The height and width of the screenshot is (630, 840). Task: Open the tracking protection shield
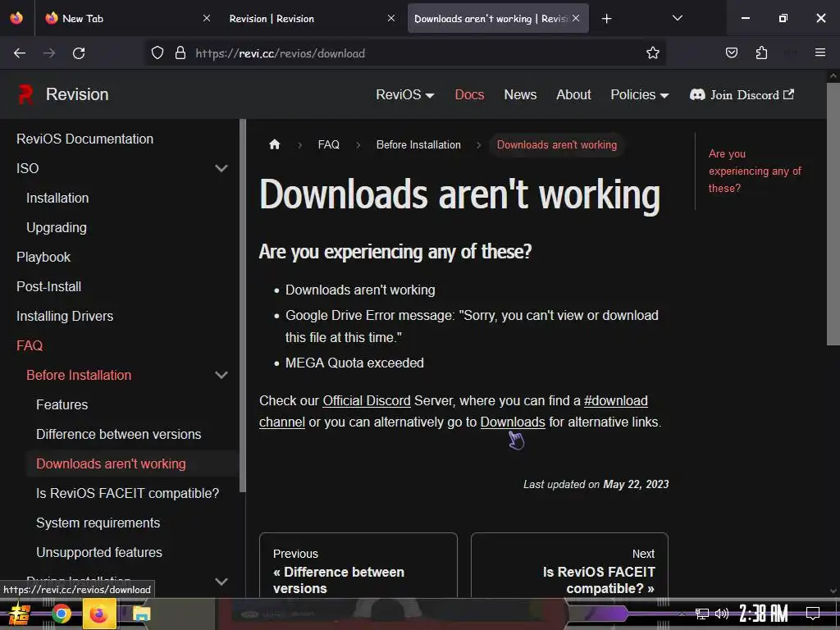coord(157,52)
